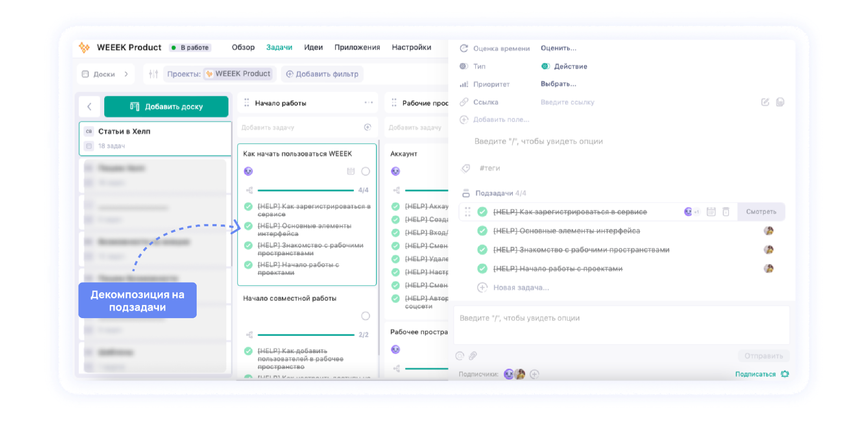Expand the Доски chevron
868x421 pixels.
(x=126, y=74)
